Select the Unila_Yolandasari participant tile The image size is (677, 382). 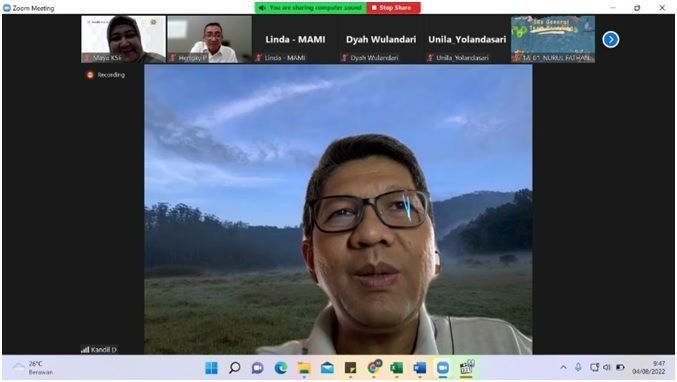[467, 39]
